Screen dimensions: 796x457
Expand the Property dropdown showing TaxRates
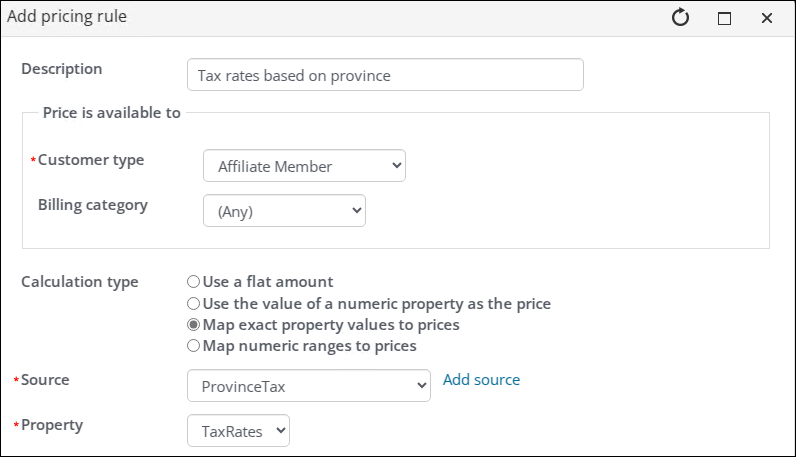click(239, 431)
